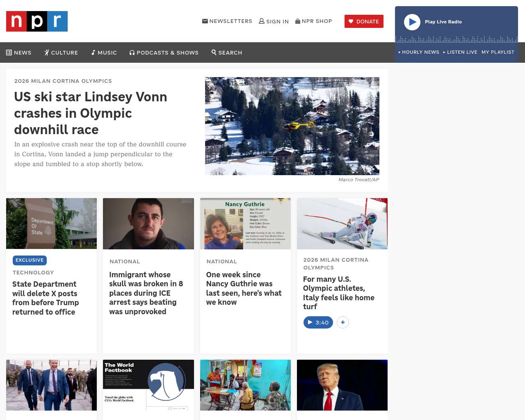Screen dimensions: 525x420
Task: Open the Olympics tag on the athletes card
Action: click(336, 264)
